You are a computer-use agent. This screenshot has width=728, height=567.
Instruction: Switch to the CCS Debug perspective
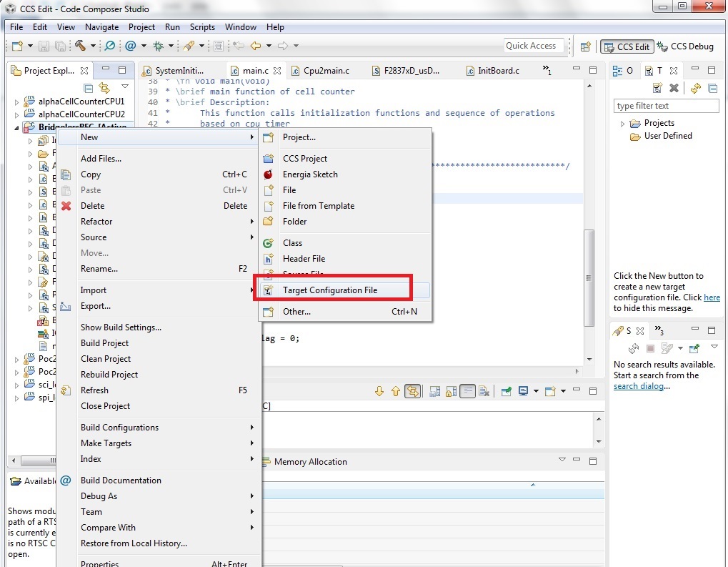coord(686,46)
